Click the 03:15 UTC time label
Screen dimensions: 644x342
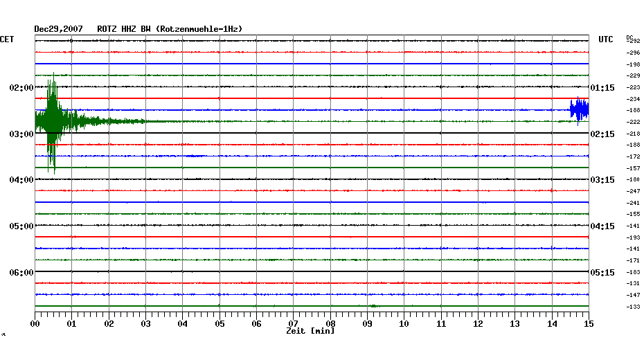click(x=602, y=180)
